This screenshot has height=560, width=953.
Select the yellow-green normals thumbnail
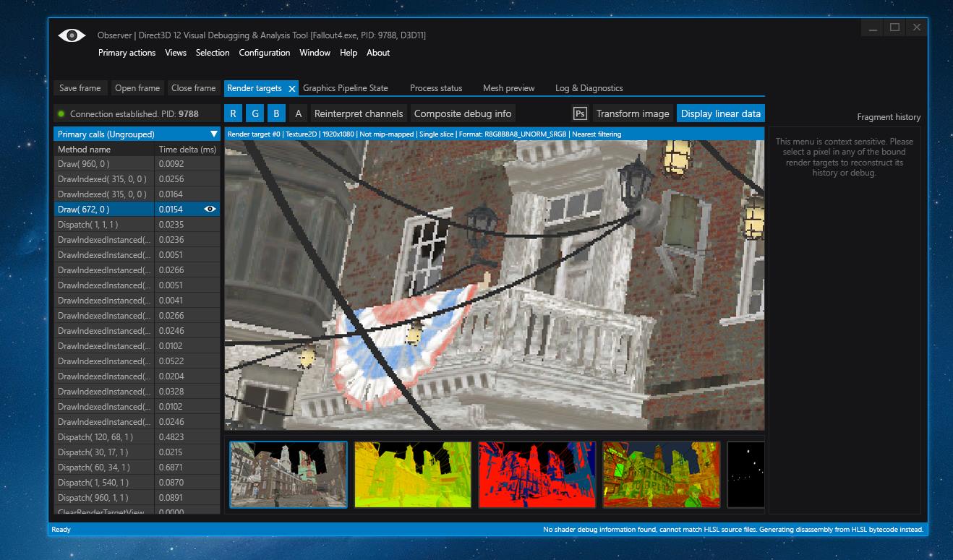413,475
